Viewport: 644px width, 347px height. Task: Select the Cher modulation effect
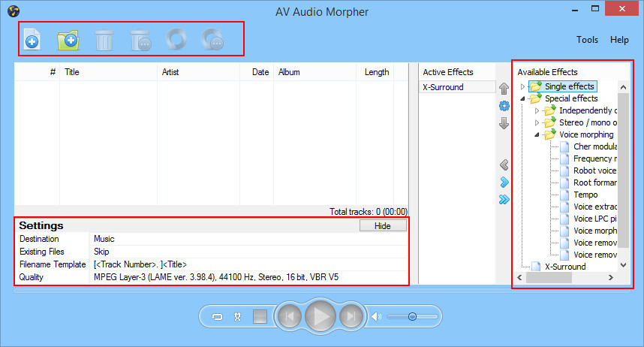pyautogui.click(x=595, y=146)
